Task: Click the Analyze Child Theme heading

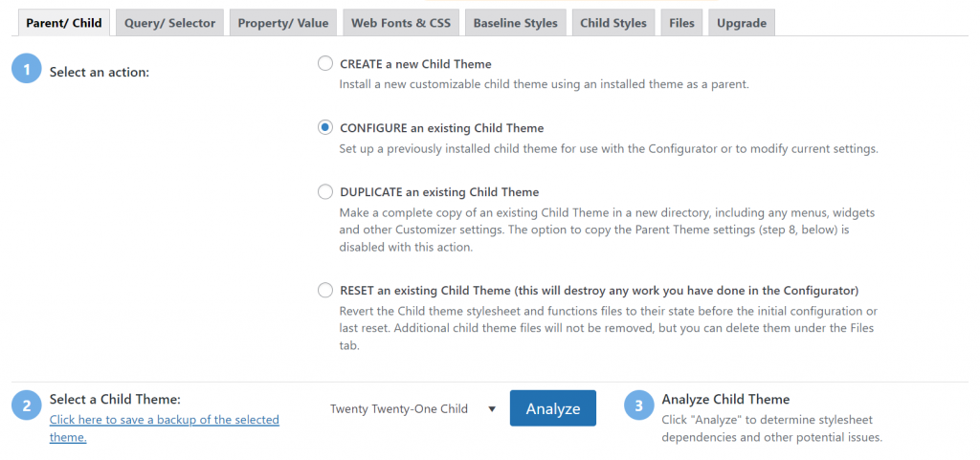Action: pyautogui.click(x=725, y=399)
